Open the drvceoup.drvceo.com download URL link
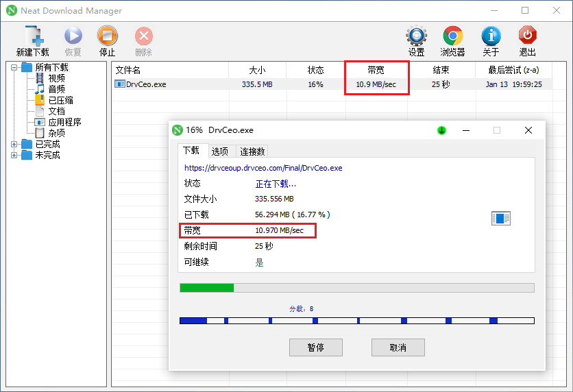 click(x=263, y=168)
